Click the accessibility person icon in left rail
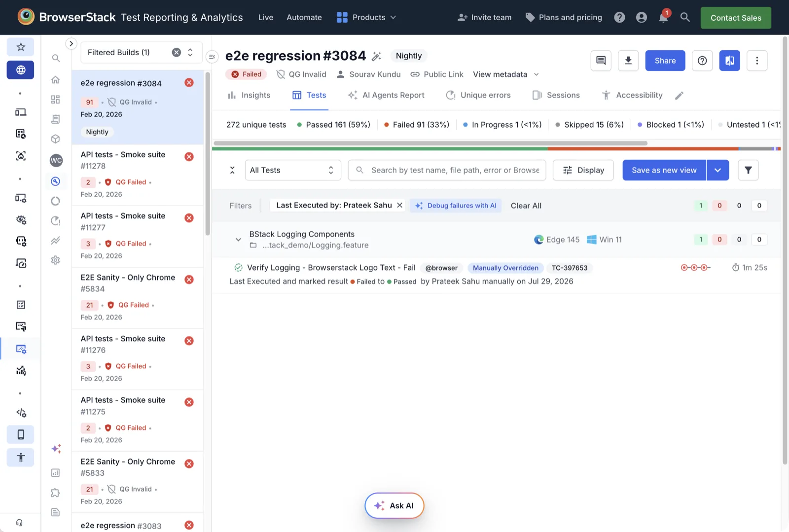The image size is (789, 532). (x=21, y=458)
